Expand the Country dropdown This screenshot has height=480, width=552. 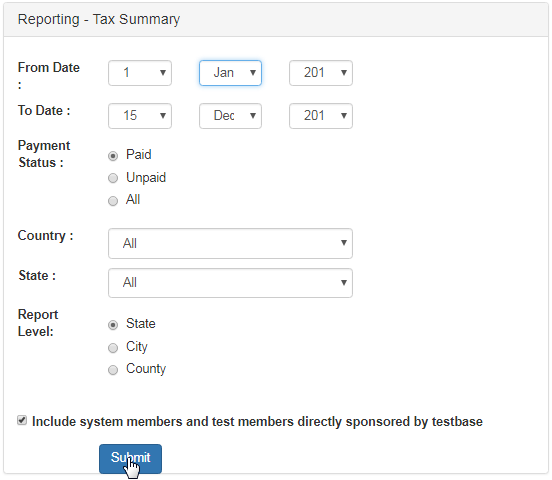(230, 243)
